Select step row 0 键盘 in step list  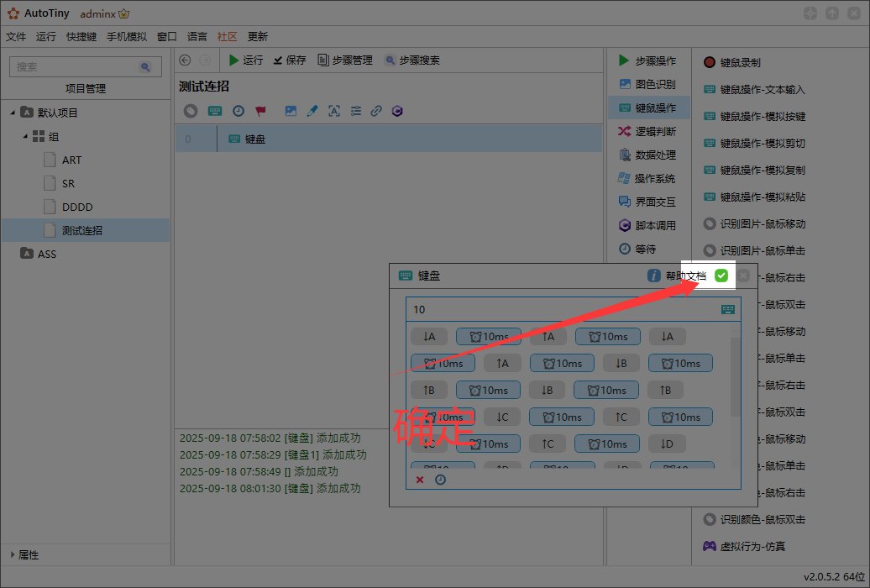389,139
